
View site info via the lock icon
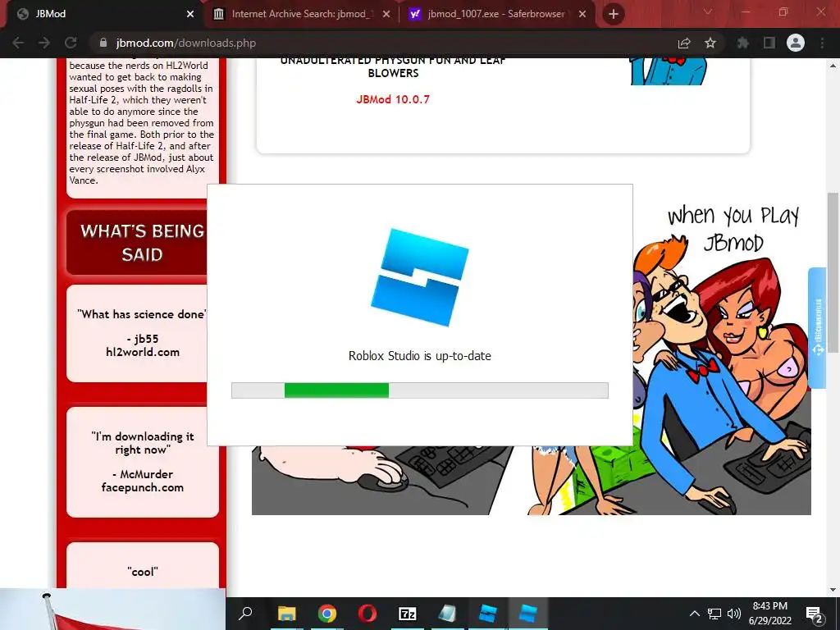point(103,43)
